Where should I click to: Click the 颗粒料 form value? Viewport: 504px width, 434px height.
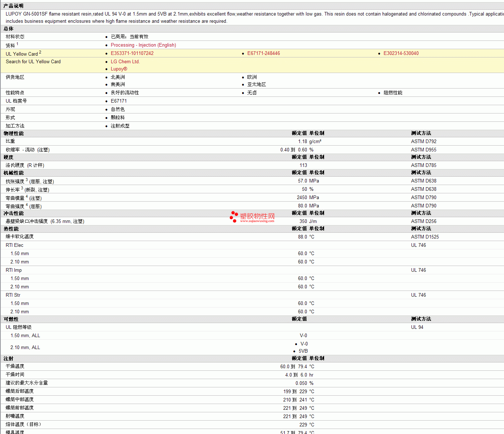118,118
